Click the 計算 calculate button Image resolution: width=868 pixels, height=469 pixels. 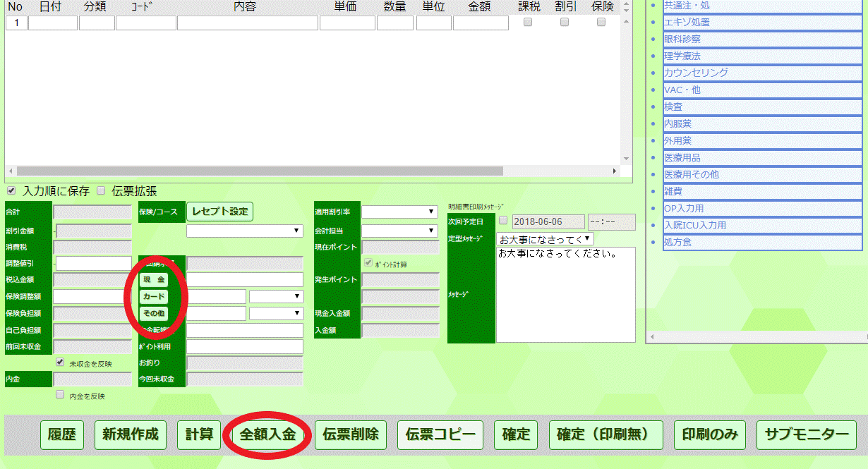pyautogui.click(x=199, y=435)
